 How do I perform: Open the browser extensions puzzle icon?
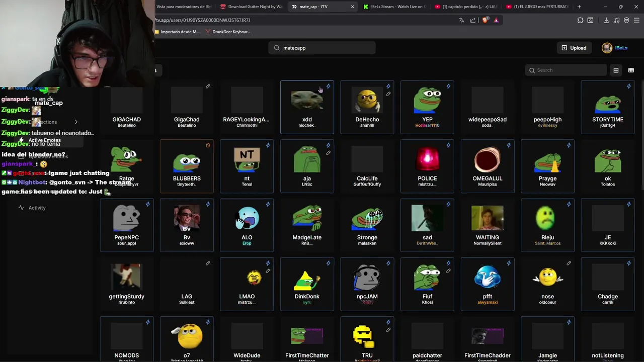click(x=580, y=20)
